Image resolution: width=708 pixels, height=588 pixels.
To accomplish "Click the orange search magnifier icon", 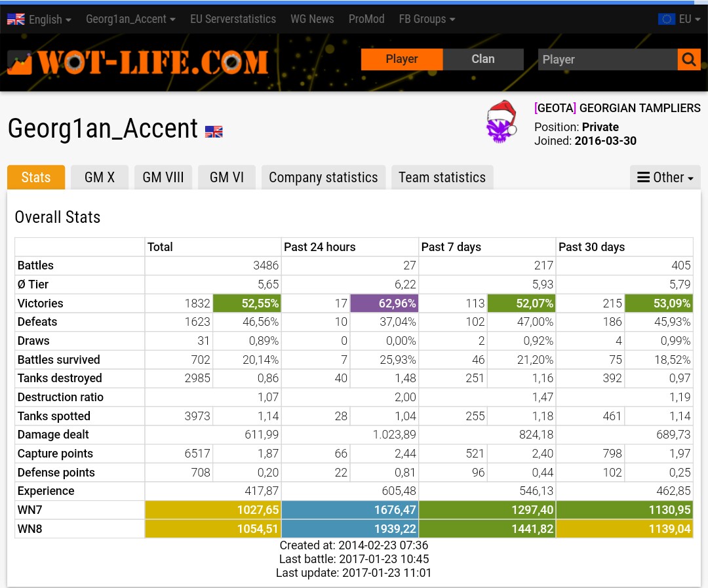I will point(689,59).
